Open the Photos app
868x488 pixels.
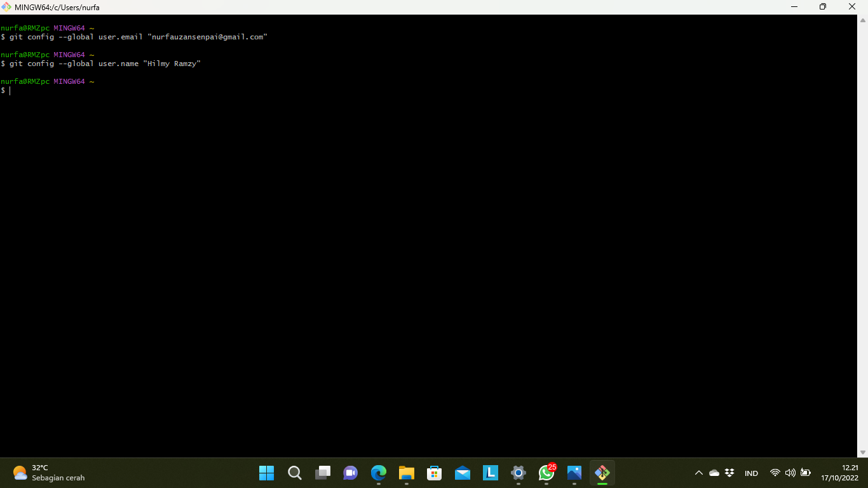pyautogui.click(x=574, y=473)
